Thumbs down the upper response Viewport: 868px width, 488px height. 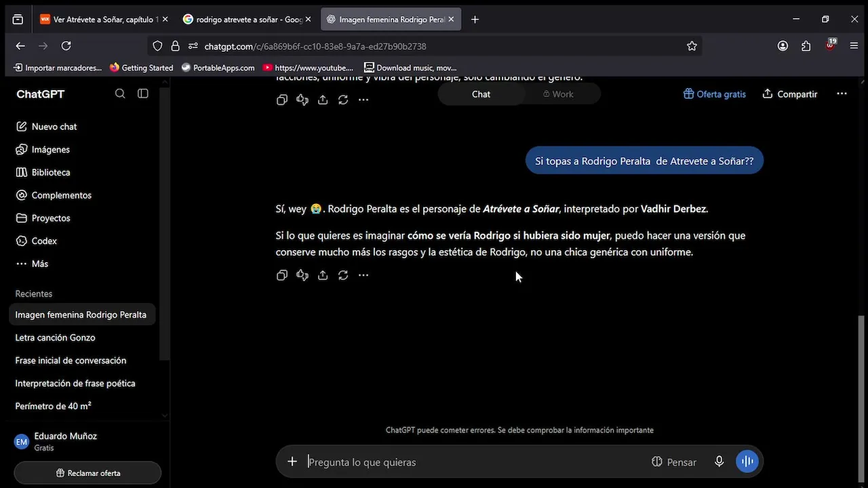coord(302,100)
